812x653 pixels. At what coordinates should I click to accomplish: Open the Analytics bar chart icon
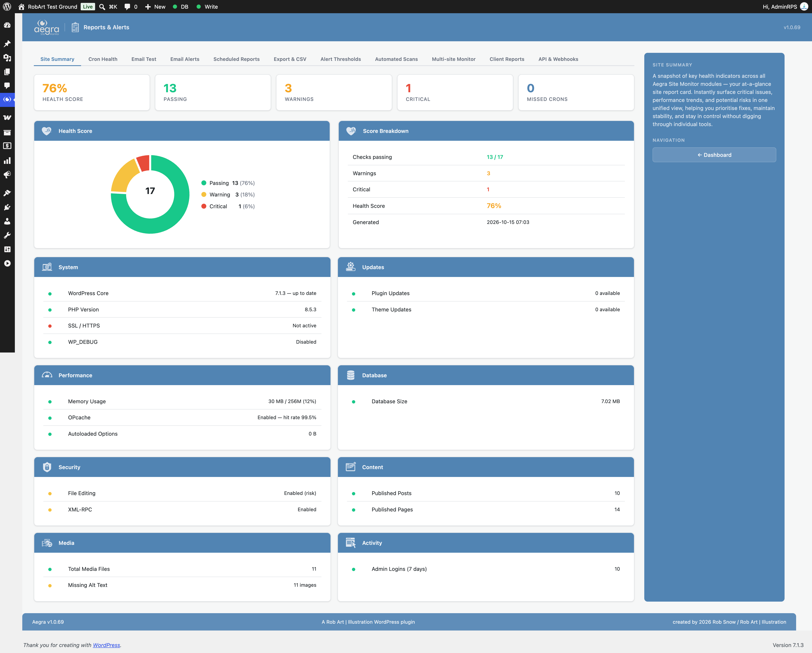7,161
